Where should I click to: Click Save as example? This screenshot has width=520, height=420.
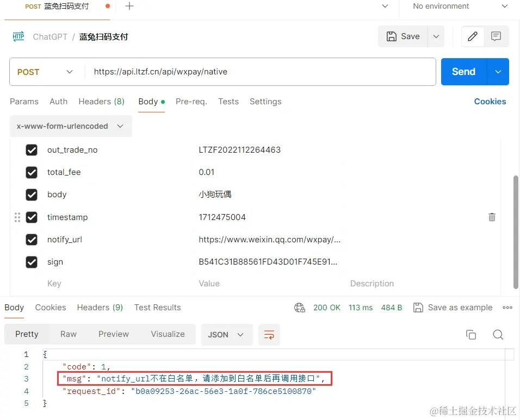coord(460,308)
